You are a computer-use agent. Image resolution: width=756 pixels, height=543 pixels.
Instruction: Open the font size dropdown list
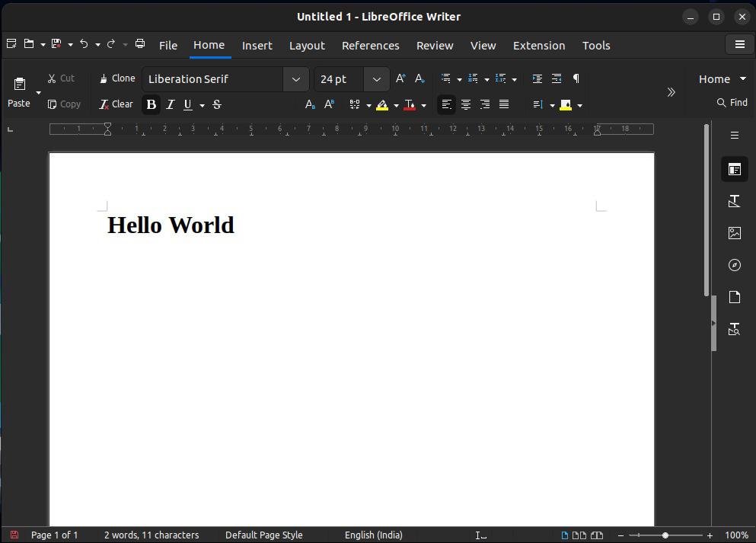(x=376, y=79)
